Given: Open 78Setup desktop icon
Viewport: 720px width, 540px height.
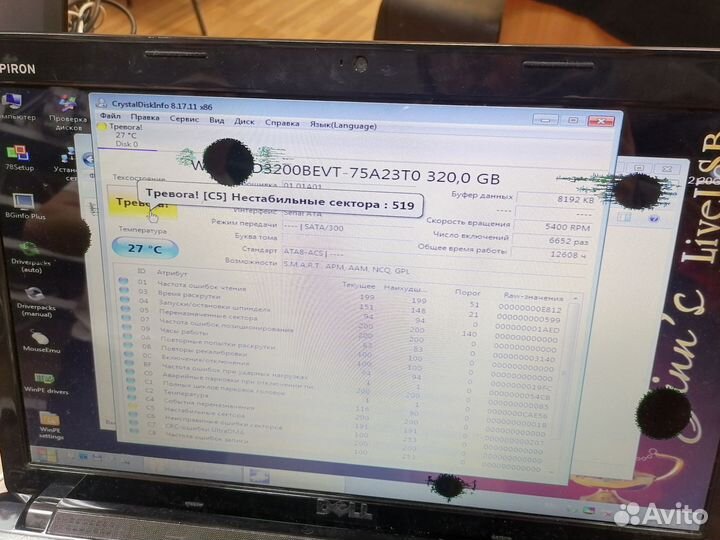Looking at the screenshot, I should (x=18, y=158).
